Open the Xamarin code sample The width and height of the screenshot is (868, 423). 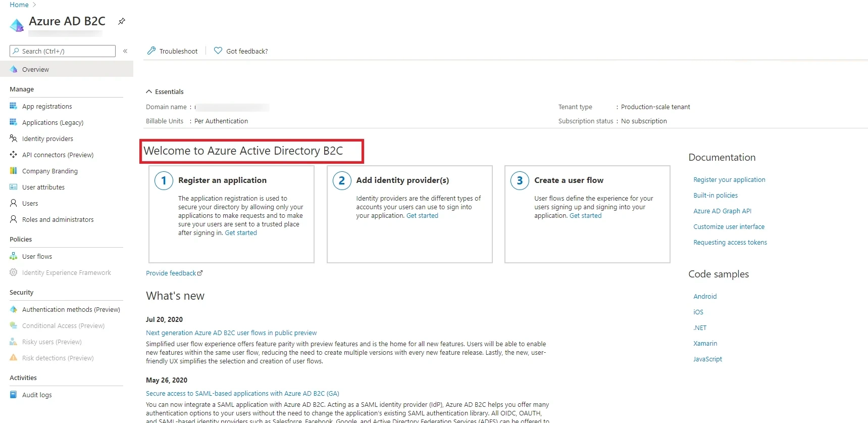click(x=705, y=343)
